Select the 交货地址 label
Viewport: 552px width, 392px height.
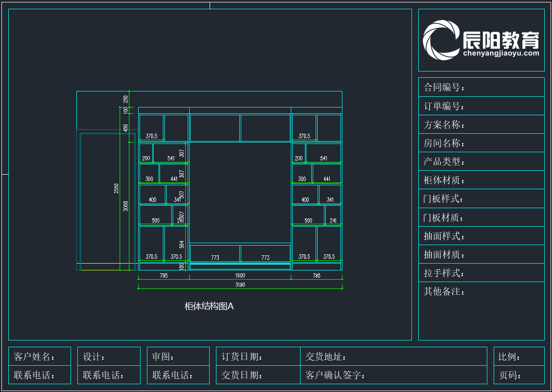pos(325,357)
